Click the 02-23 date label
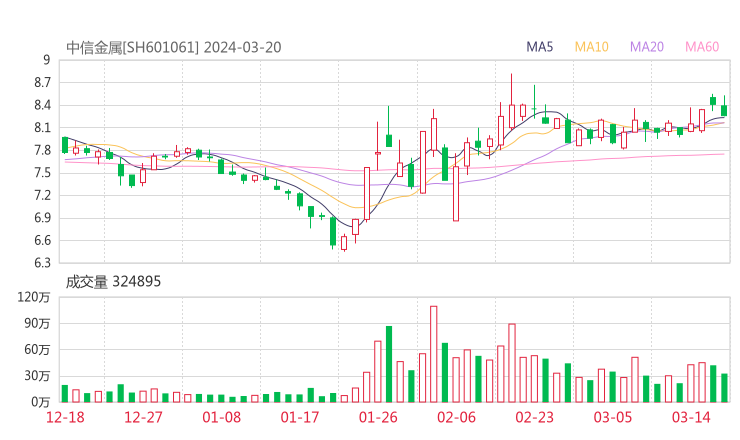This screenshot has height=440, width=740. tap(534, 418)
